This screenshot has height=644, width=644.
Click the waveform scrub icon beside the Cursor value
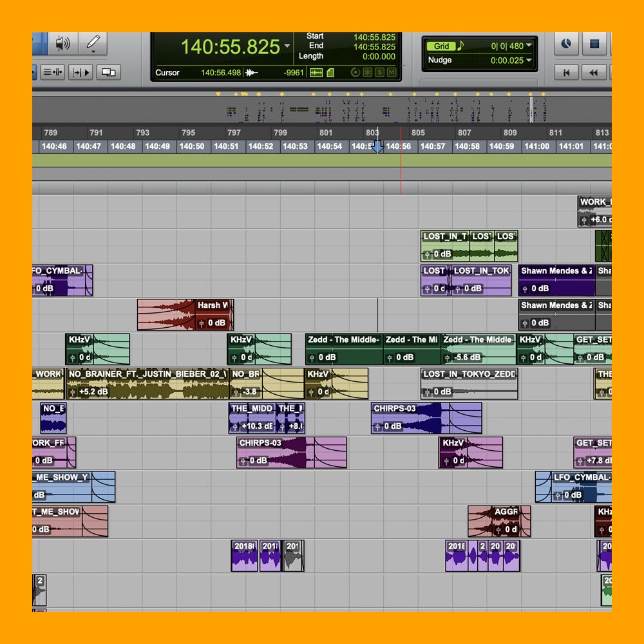click(251, 72)
